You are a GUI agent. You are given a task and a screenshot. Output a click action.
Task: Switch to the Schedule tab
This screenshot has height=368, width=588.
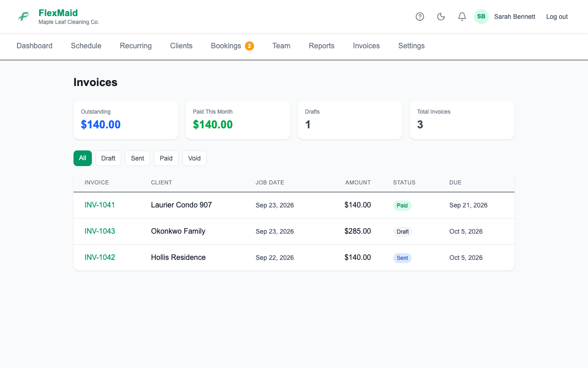point(86,46)
